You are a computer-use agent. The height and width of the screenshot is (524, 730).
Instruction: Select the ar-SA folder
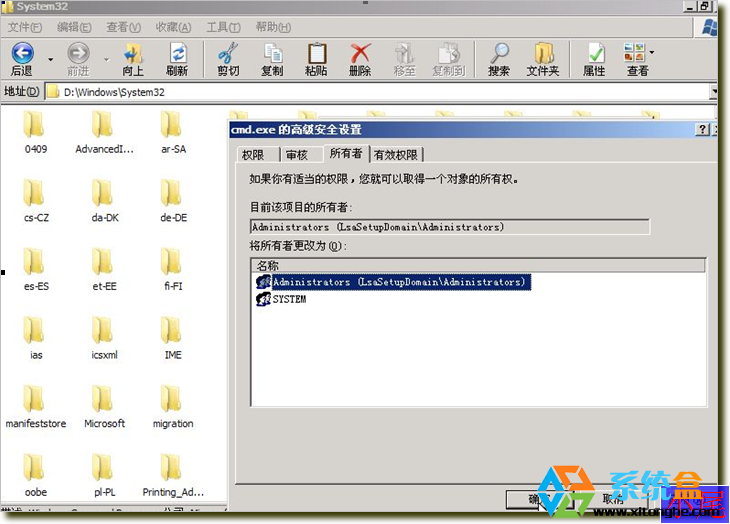pos(173,132)
